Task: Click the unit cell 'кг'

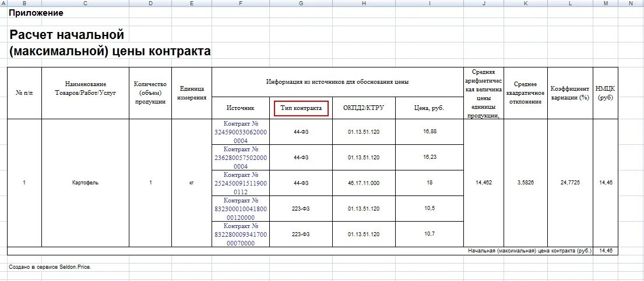Action: [192, 183]
